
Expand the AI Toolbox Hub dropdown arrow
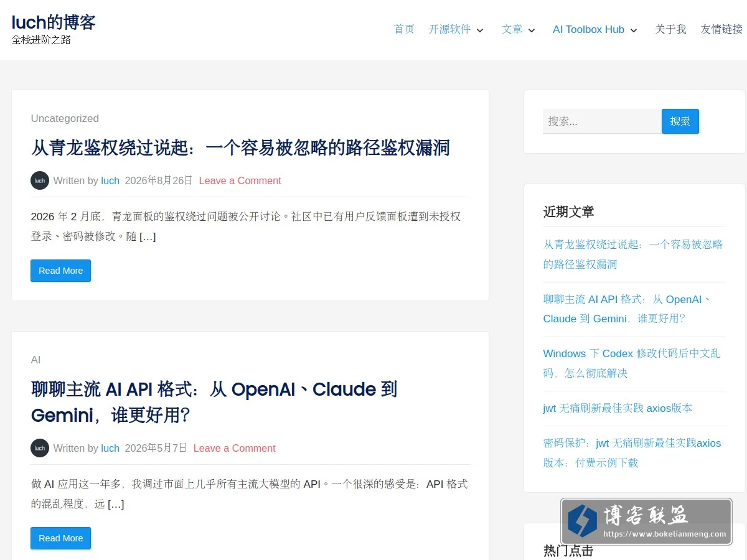coord(634,30)
